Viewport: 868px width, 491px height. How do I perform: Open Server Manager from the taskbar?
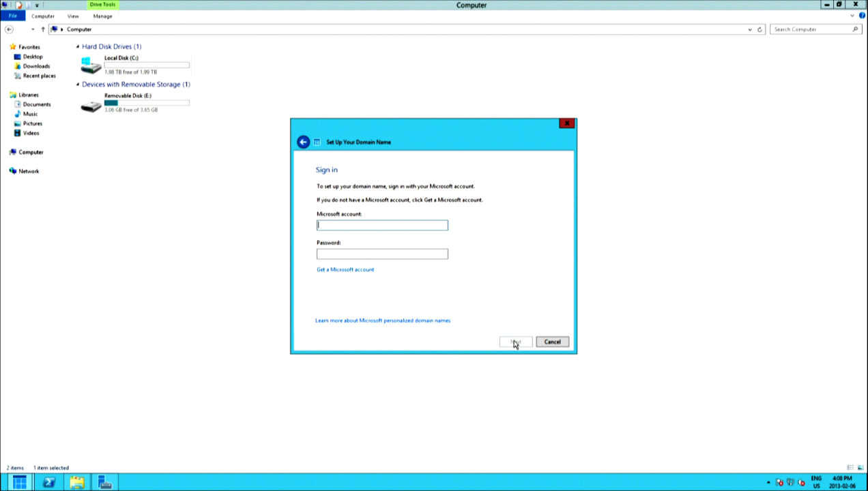(x=104, y=483)
